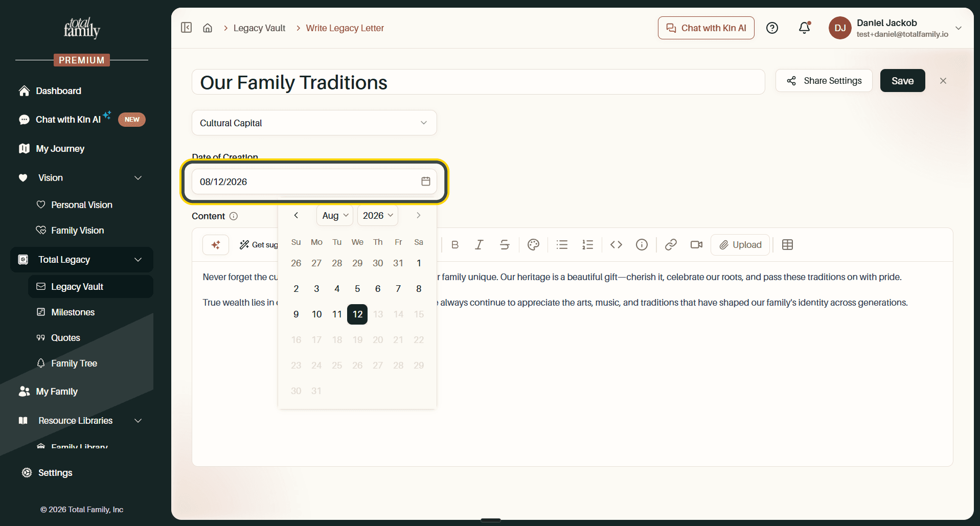The image size is (980, 526).
Task: Insert a code block
Action: coord(616,245)
